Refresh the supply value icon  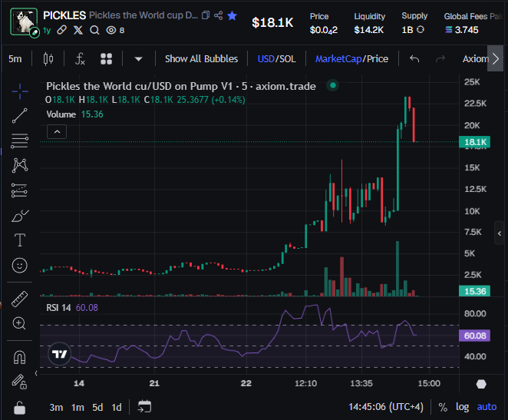pyautogui.click(x=421, y=30)
